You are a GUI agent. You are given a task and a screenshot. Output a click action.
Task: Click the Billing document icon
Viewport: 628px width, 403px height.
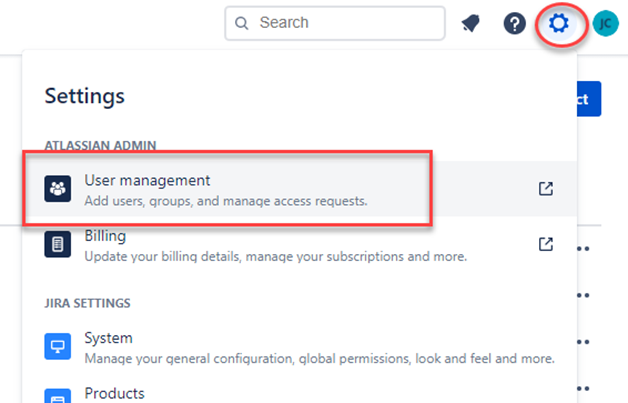58,244
